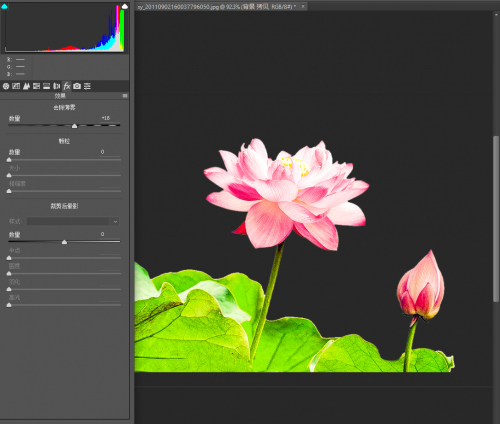Open the Presets panel icon
This screenshot has height=424, width=500.
click(x=87, y=86)
